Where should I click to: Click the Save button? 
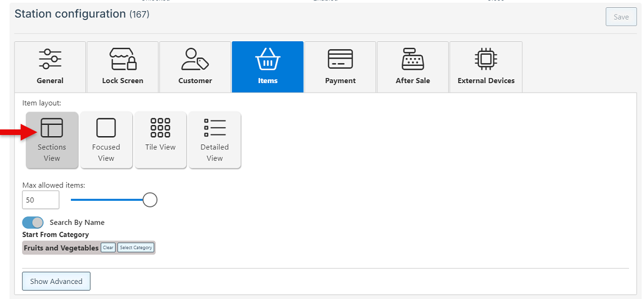click(621, 17)
